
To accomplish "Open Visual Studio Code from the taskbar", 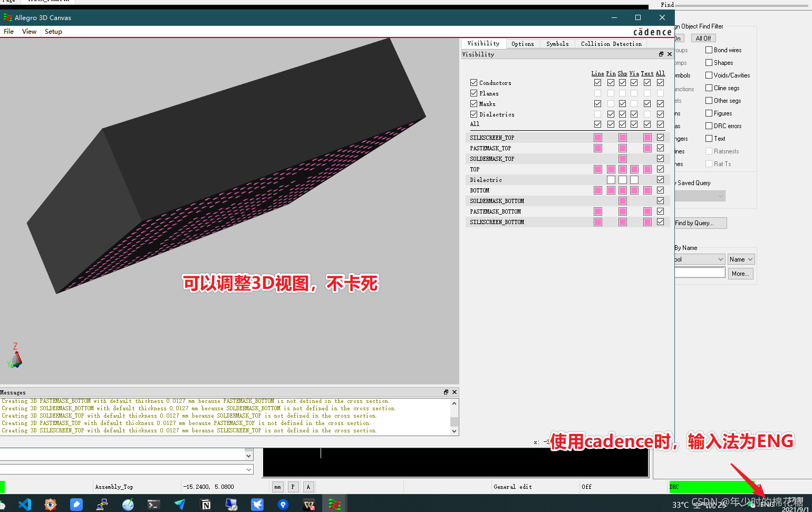I will 24,505.
